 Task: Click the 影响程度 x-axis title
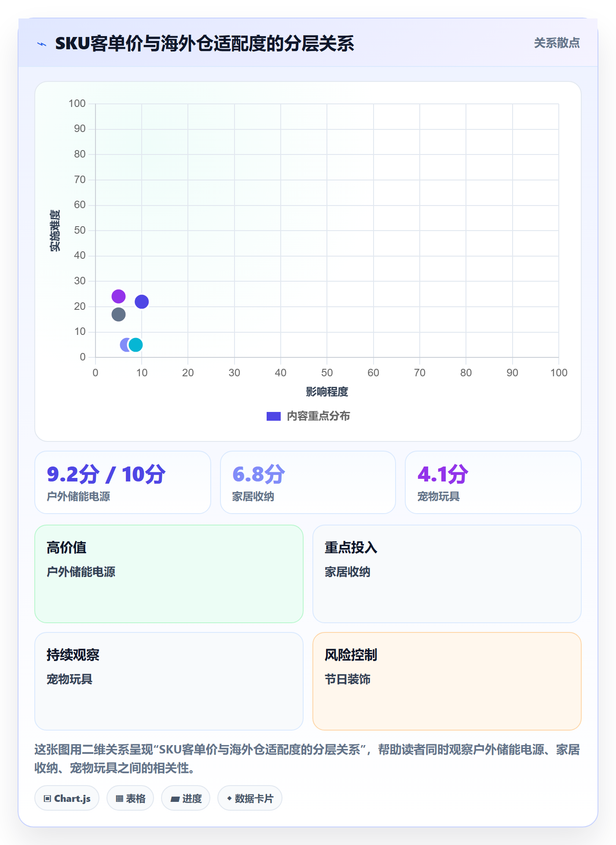tap(327, 392)
